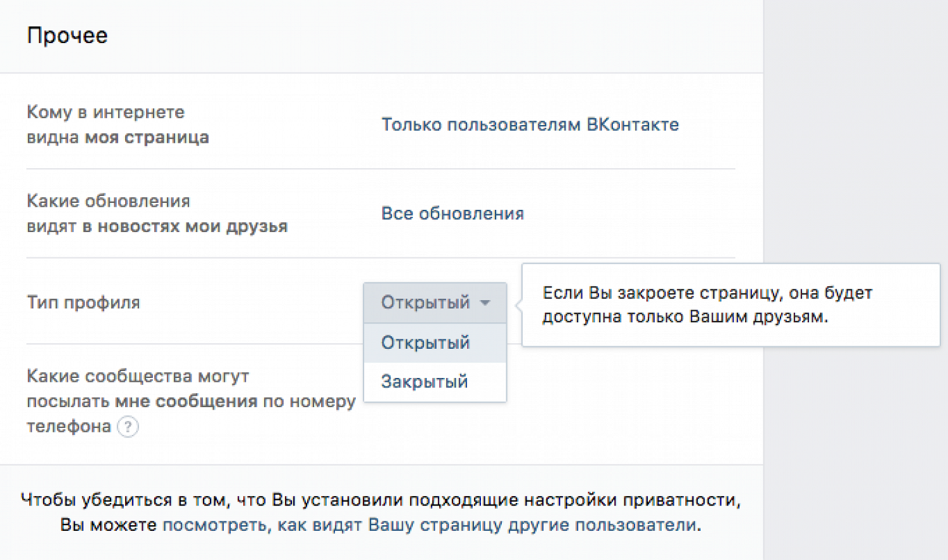Select "Закрытый" from the profile type list
Image resolution: width=948 pixels, height=560 pixels.
pyautogui.click(x=425, y=382)
